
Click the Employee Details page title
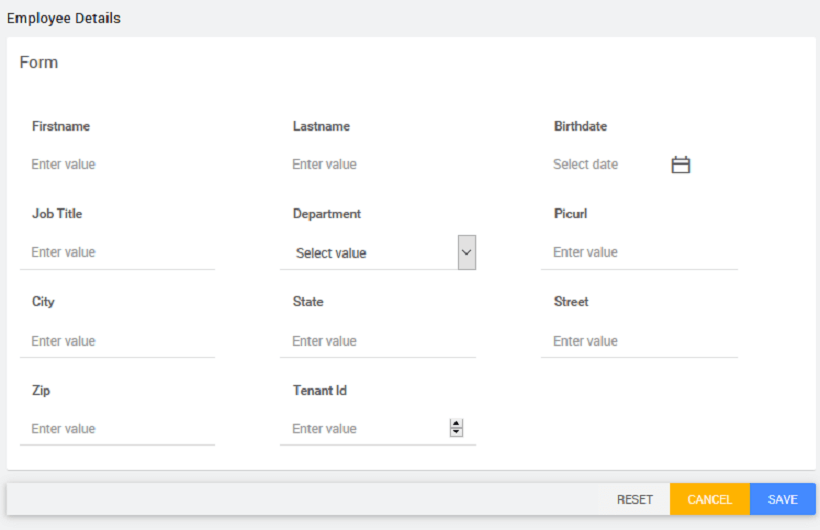(64, 18)
